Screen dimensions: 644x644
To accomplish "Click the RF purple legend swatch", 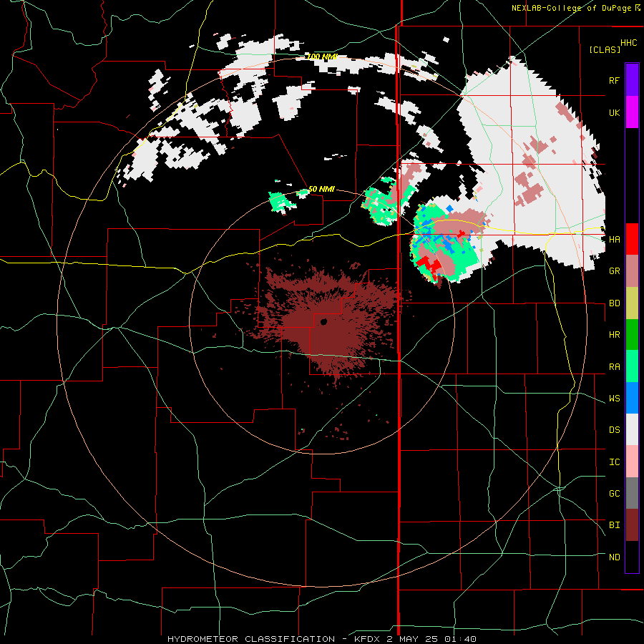I will (x=632, y=80).
